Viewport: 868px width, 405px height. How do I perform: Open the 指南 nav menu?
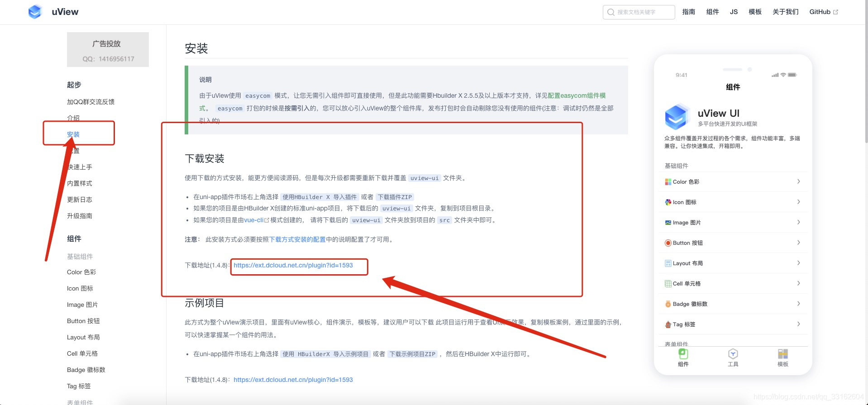click(x=689, y=12)
